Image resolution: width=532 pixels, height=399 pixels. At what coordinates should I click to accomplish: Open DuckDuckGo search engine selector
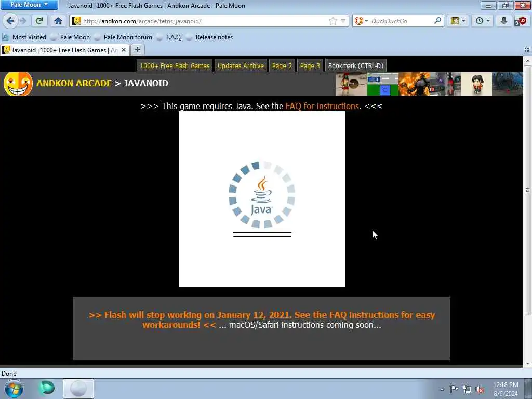(361, 21)
